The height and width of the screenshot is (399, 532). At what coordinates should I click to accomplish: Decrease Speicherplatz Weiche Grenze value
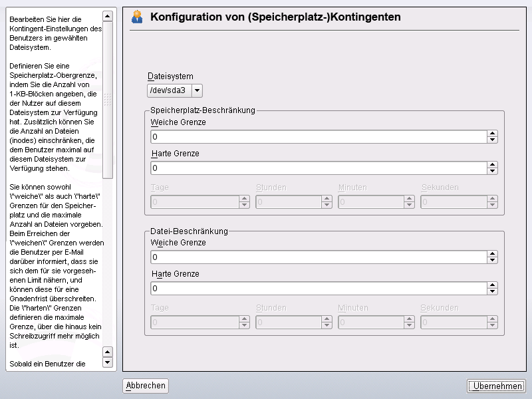click(x=492, y=140)
